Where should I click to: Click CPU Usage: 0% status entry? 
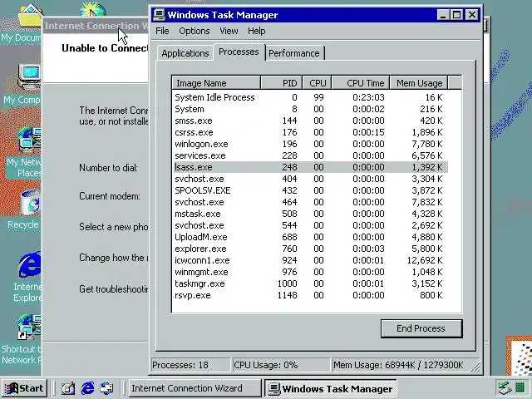280,365
